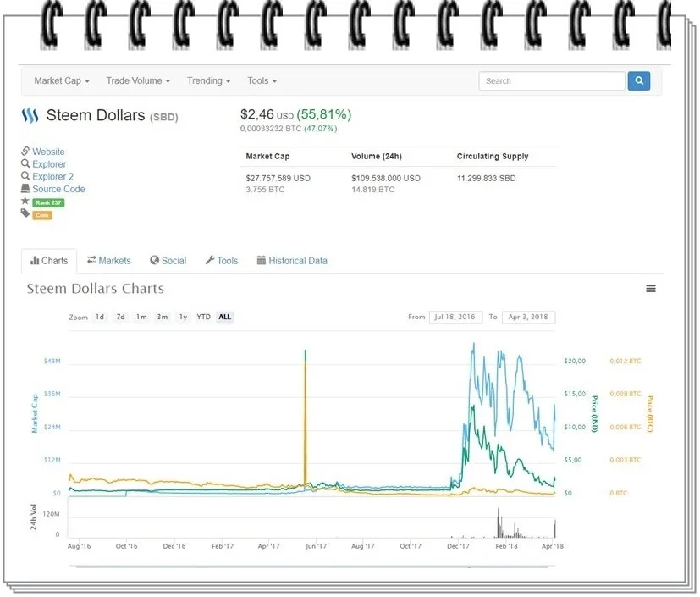Click the Steem Dollars logo icon
Image resolution: width=700 pixels, height=597 pixels.
pos(30,115)
